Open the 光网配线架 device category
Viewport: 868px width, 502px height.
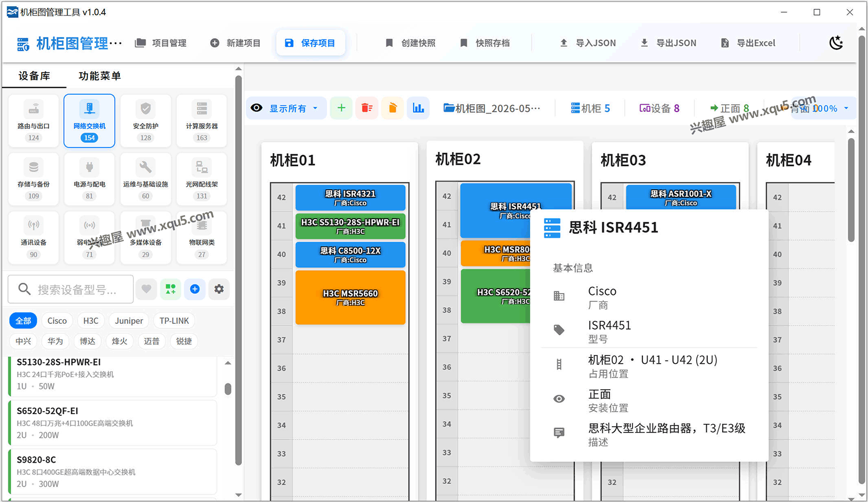[201, 179]
